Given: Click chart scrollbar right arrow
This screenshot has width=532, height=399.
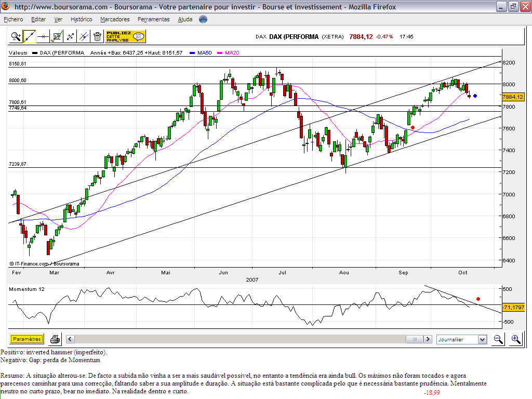Looking at the screenshot, I should coord(428,339).
